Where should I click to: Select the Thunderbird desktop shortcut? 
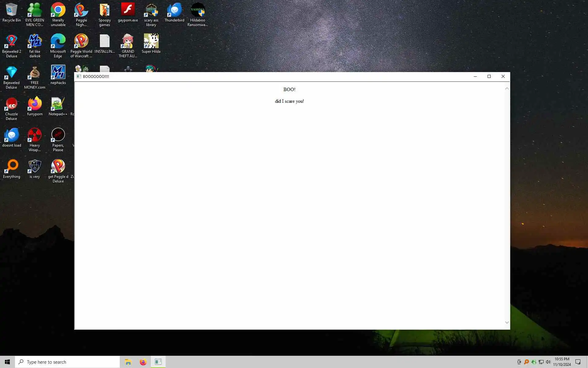pos(174,12)
